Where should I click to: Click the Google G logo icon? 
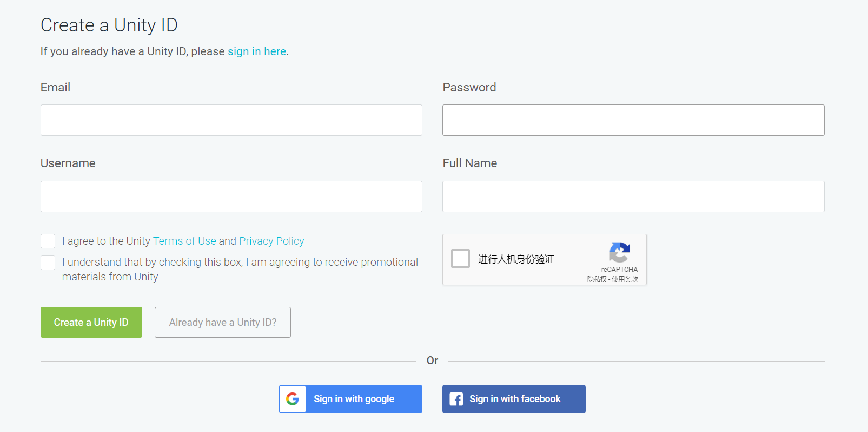click(x=293, y=399)
